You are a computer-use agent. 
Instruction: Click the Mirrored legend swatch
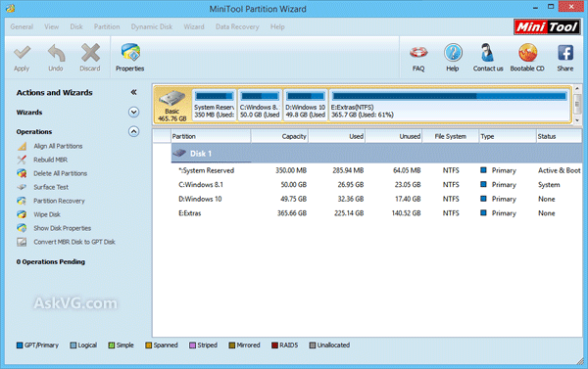[x=231, y=346]
